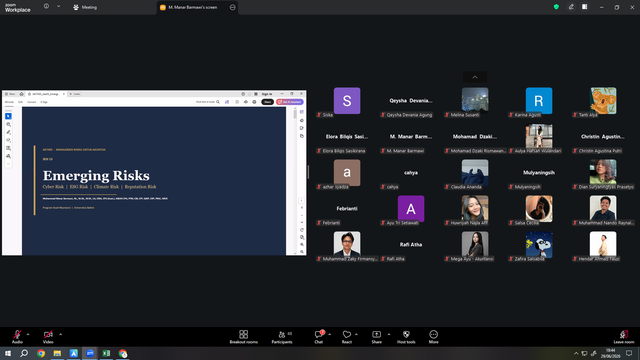Select Melina Susanti's video tile
This screenshot has height=360, width=640.
coord(475,100)
